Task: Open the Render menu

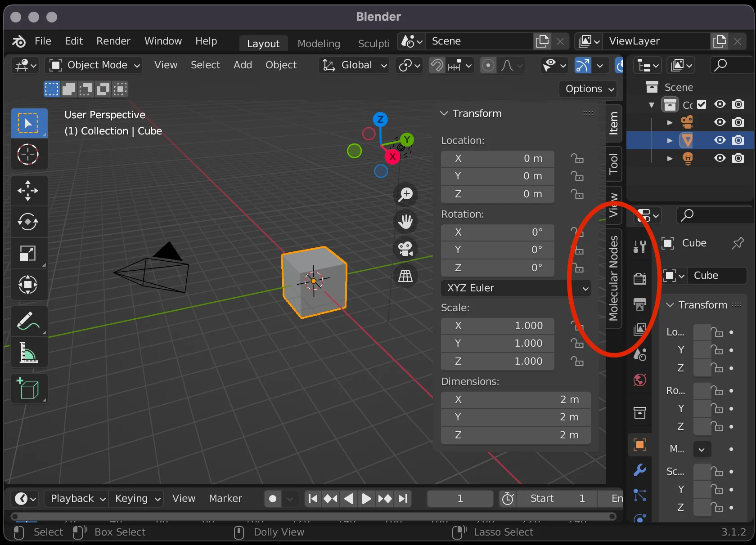Action: coord(113,41)
